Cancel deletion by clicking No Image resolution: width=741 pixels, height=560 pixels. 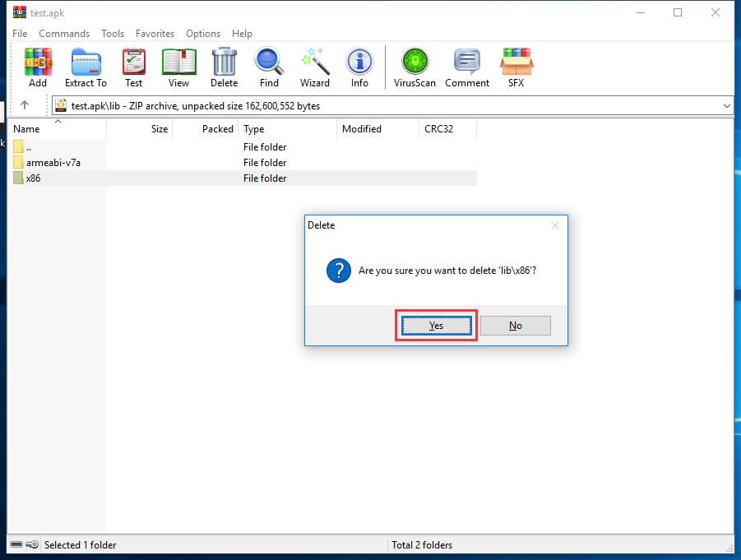coord(515,325)
